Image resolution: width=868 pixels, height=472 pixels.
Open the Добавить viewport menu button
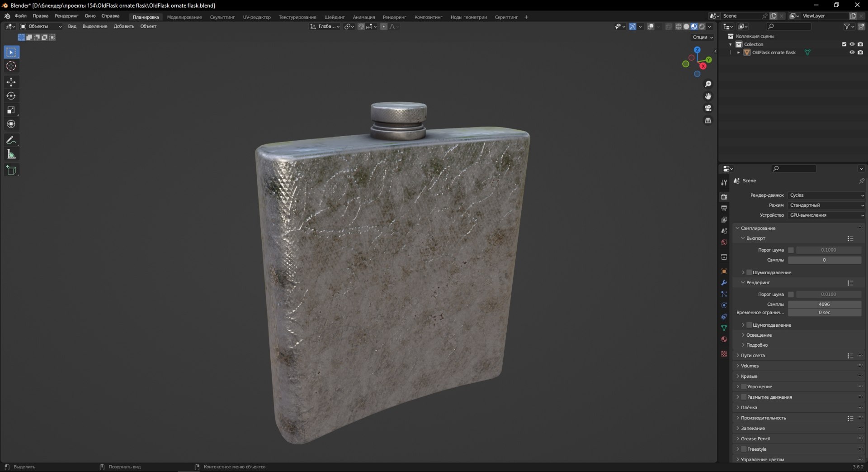click(x=124, y=26)
